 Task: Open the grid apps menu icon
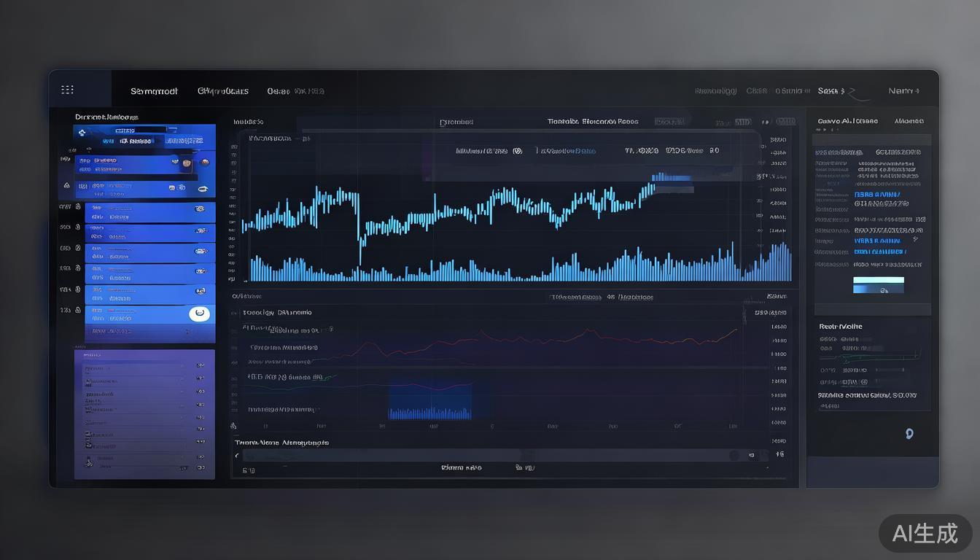pos(67,90)
